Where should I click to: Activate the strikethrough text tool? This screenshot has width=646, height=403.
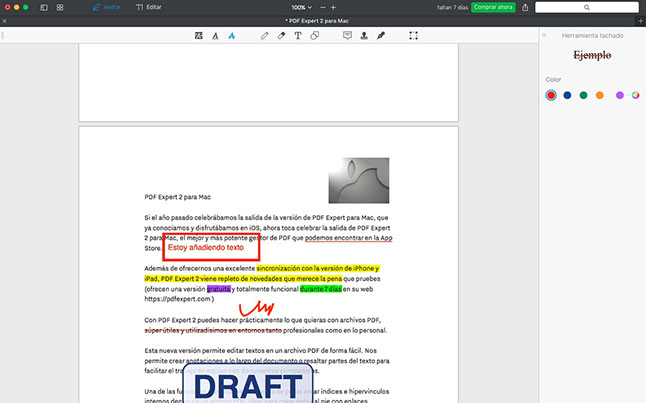click(x=232, y=35)
